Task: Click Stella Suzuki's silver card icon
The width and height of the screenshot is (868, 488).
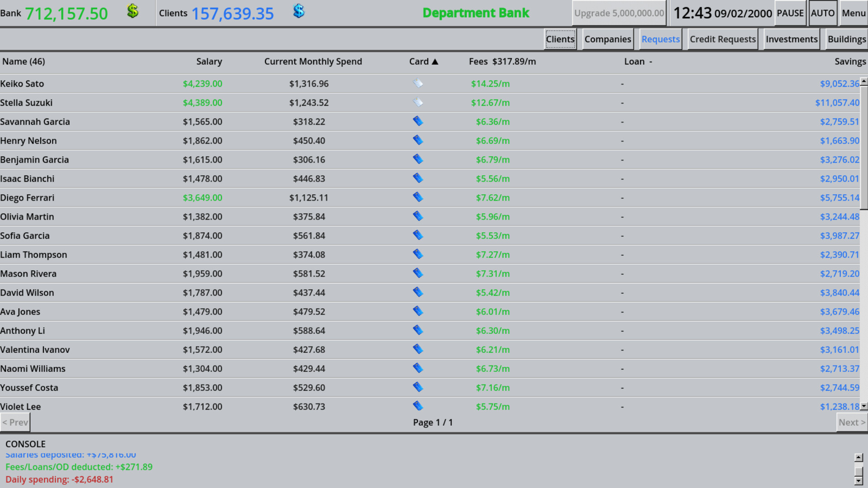Action: [x=418, y=102]
